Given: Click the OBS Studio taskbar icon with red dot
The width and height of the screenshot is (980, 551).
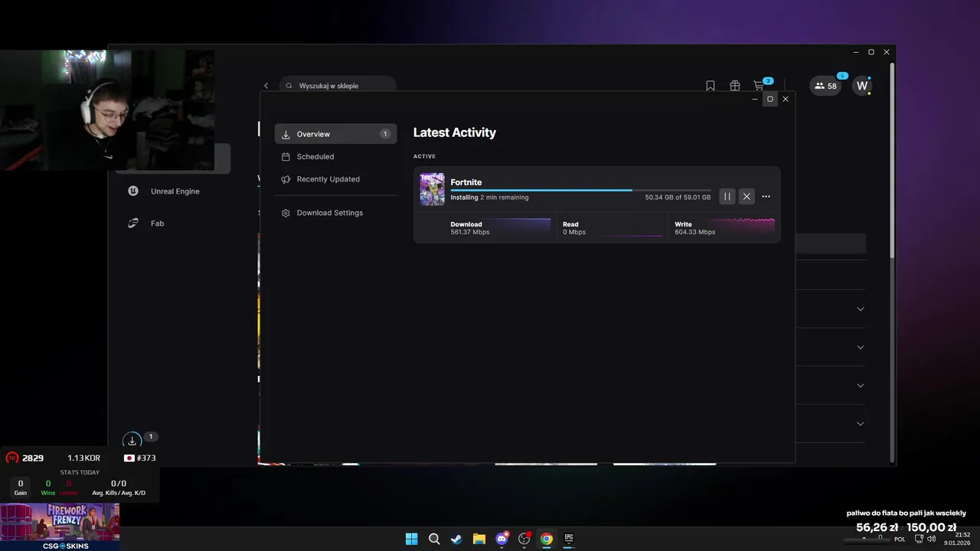Looking at the screenshot, I should (x=524, y=539).
